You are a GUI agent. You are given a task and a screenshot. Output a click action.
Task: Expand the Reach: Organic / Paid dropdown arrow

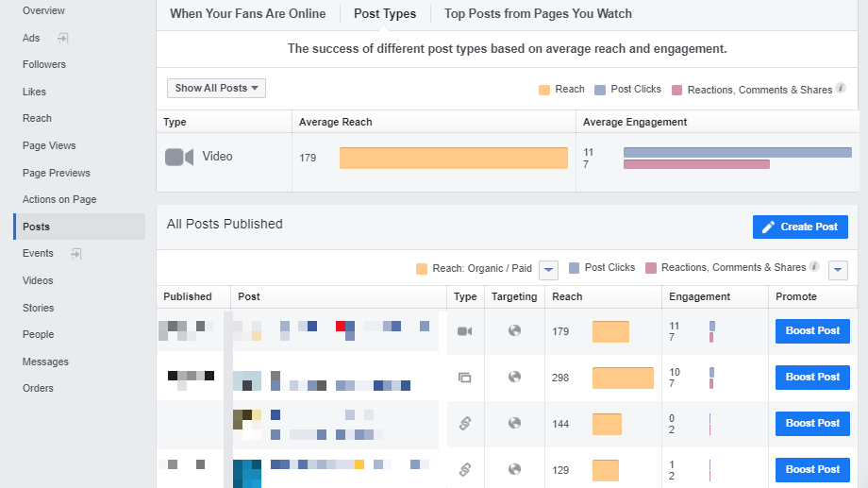pos(549,270)
